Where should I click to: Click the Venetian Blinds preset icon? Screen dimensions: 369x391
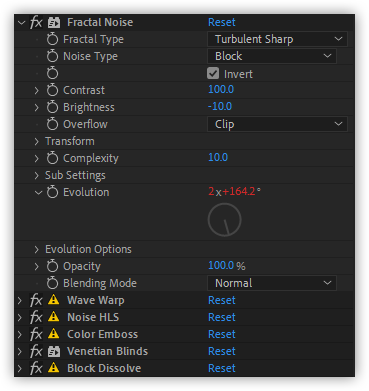[x=54, y=351]
